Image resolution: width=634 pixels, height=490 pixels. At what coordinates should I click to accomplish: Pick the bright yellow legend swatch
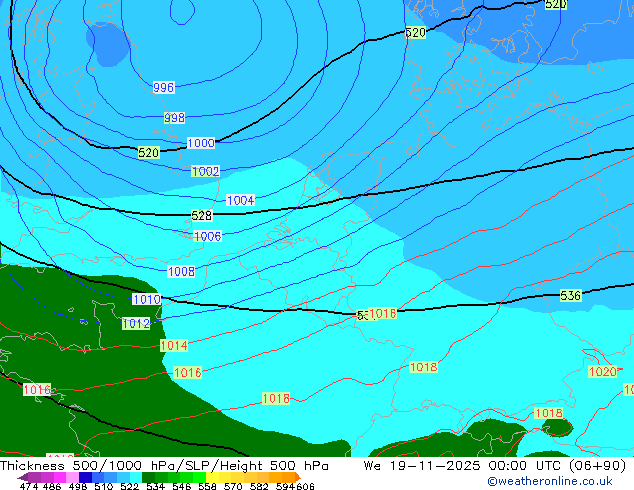click(x=212, y=477)
